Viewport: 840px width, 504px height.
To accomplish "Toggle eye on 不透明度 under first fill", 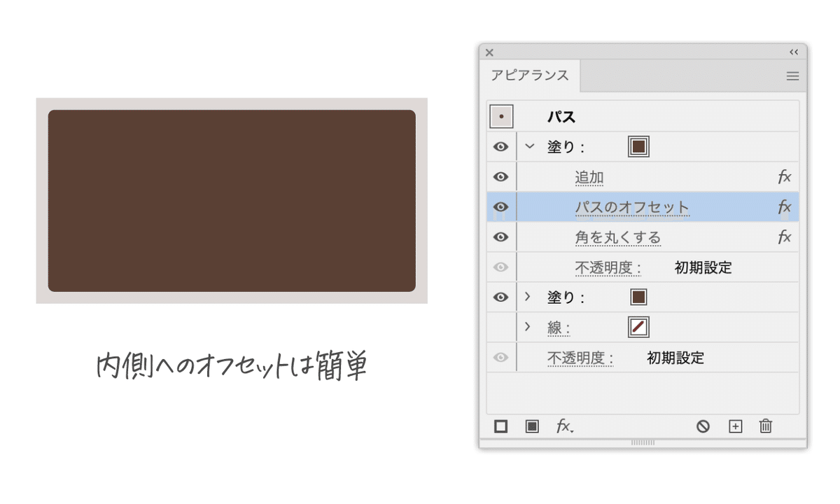I will (x=500, y=267).
